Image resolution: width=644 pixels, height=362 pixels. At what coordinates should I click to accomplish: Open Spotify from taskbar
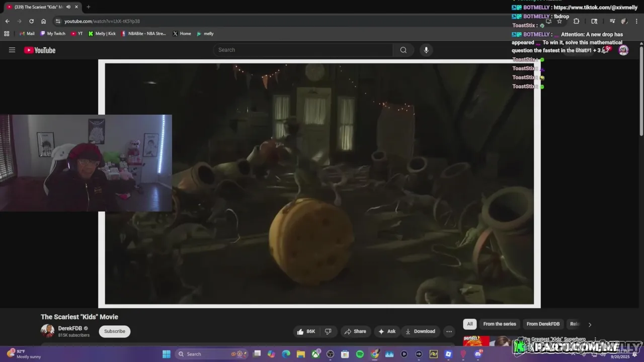click(360, 354)
